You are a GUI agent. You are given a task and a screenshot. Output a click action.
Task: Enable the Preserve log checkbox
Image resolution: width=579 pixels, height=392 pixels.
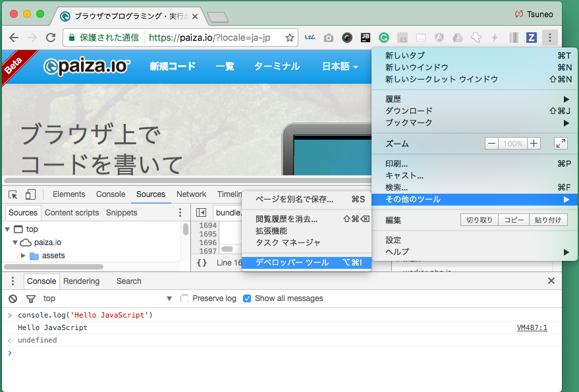click(184, 298)
